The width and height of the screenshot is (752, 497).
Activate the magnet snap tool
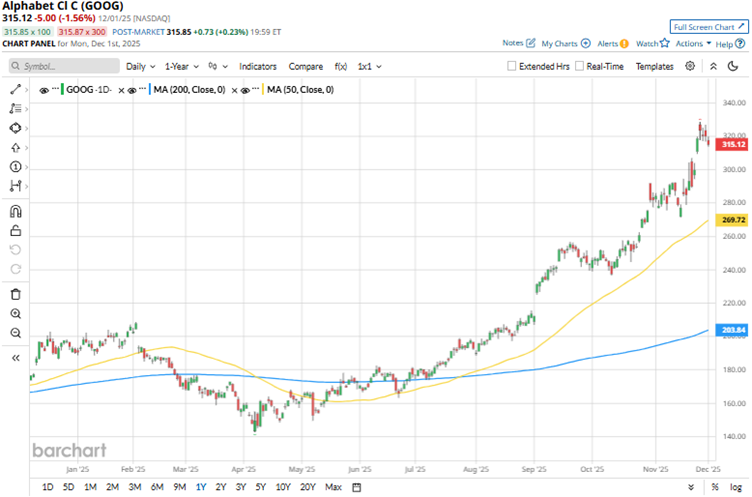coord(15,212)
